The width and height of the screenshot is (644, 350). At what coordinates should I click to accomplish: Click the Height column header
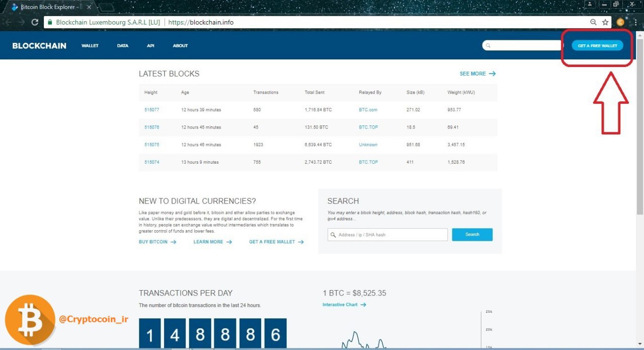(x=151, y=93)
